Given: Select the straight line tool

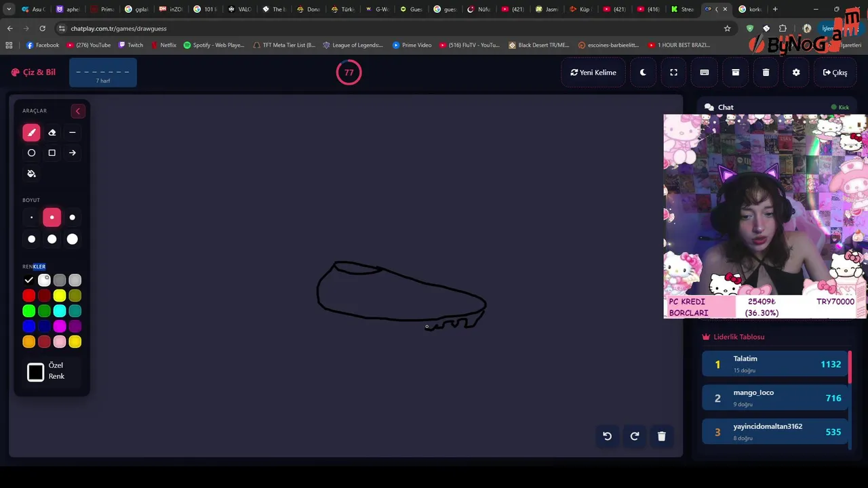Looking at the screenshot, I should (x=73, y=133).
